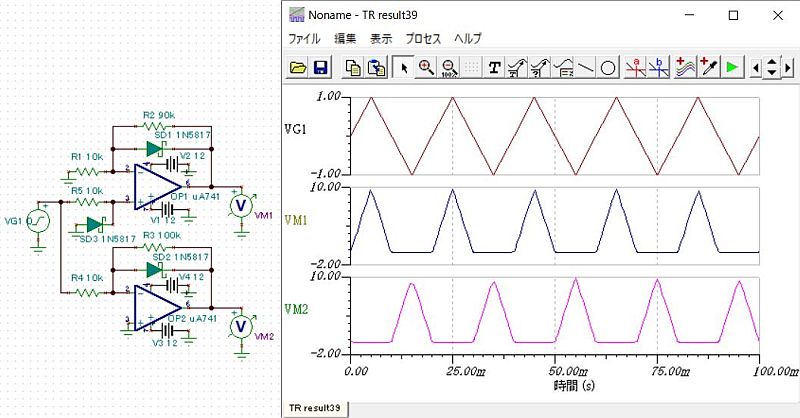Enable cursor A marker
800x418 pixels.
(x=634, y=67)
